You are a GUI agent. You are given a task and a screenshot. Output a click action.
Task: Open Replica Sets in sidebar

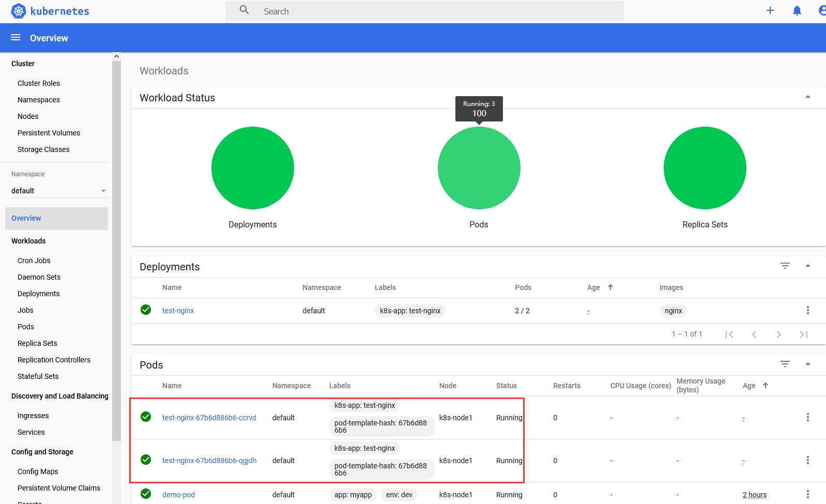pos(37,343)
